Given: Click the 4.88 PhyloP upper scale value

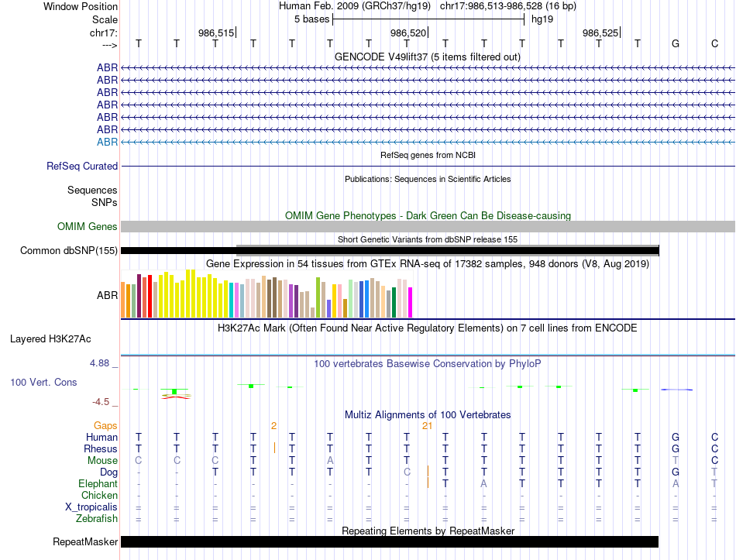Looking at the screenshot, I should coord(99,362).
